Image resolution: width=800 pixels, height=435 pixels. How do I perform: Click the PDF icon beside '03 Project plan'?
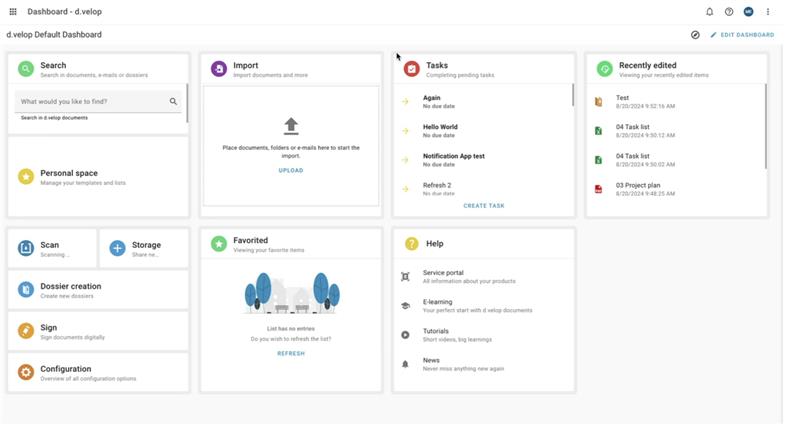(598, 189)
